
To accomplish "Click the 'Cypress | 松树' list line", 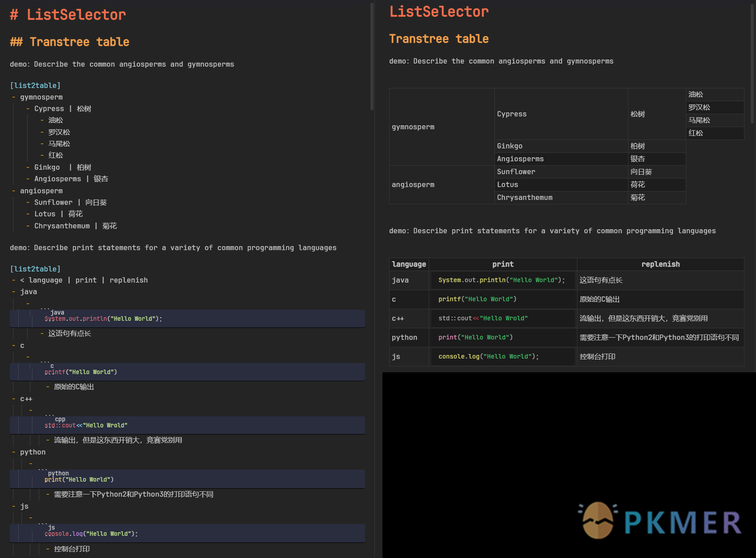I will coord(63,108).
